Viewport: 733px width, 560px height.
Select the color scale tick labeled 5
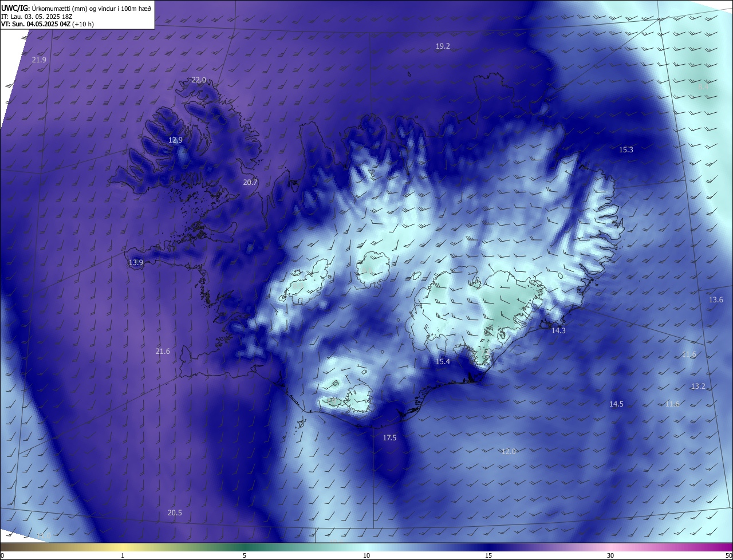[x=245, y=555]
